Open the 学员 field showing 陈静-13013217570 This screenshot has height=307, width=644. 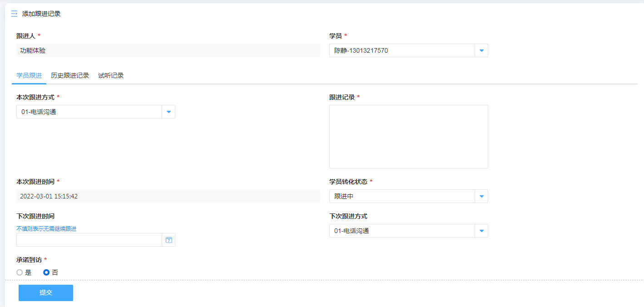(x=402, y=50)
